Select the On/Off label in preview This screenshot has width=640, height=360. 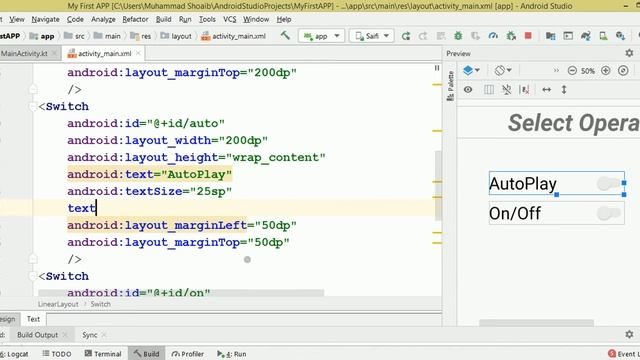515,213
